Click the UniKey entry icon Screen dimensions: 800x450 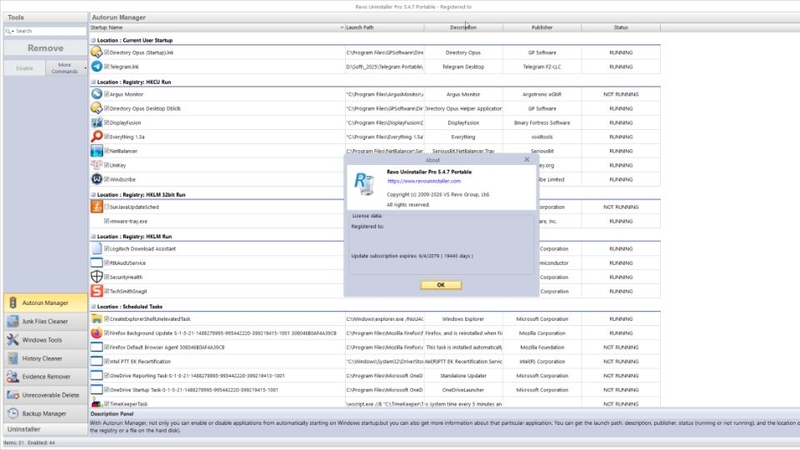pyautogui.click(x=96, y=165)
